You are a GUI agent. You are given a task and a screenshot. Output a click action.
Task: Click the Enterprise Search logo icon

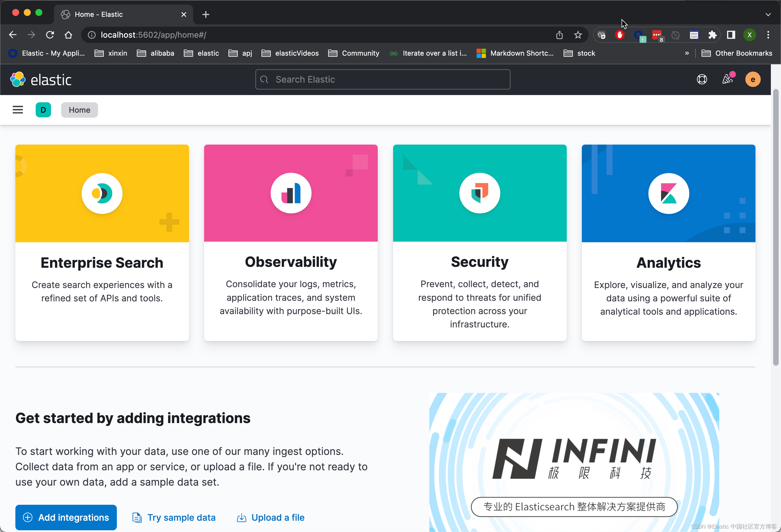pyautogui.click(x=102, y=194)
